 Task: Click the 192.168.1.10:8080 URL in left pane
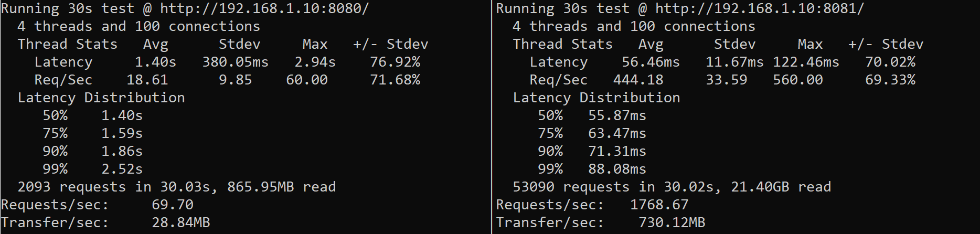pyautogui.click(x=264, y=9)
